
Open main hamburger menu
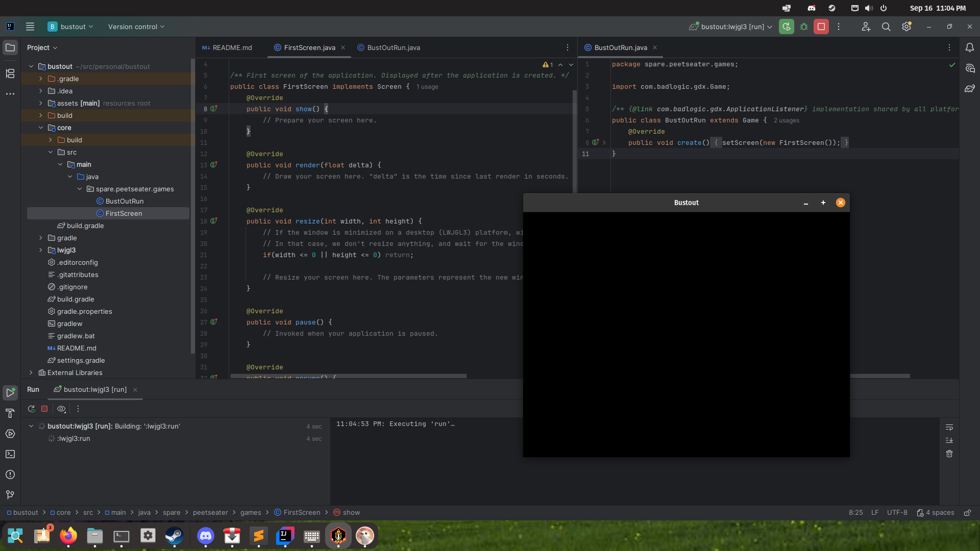(x=30, y=27)
